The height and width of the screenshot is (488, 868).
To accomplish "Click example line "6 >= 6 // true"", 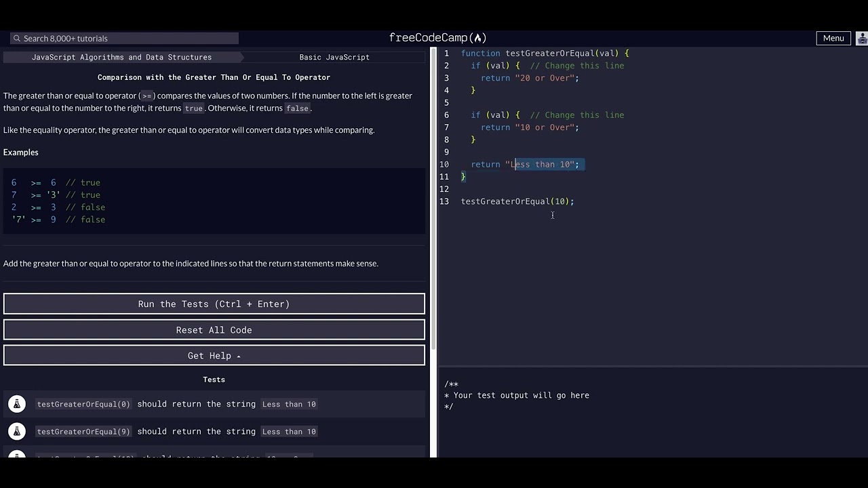I will click(x=56, y=183).
